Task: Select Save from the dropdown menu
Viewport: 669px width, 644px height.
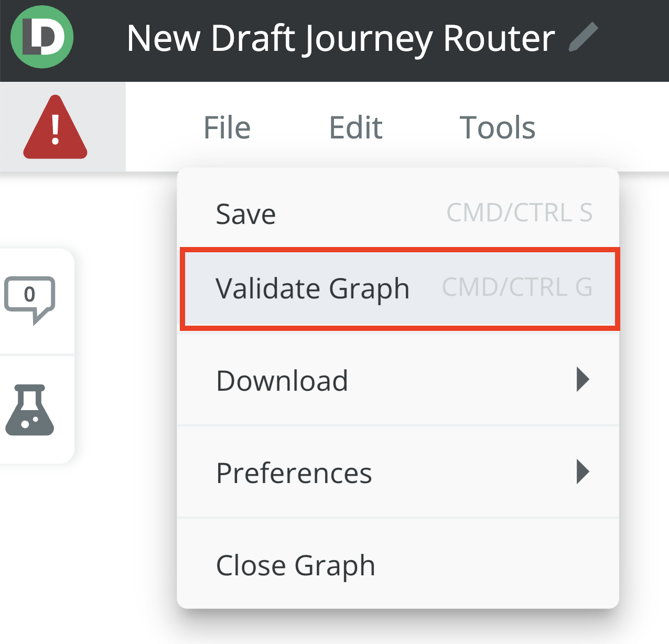Action: 246,214
